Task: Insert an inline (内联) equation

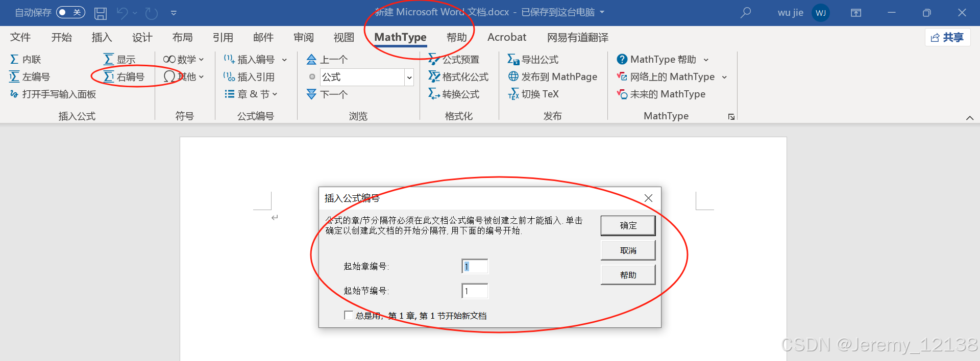Action: [26, 60]
